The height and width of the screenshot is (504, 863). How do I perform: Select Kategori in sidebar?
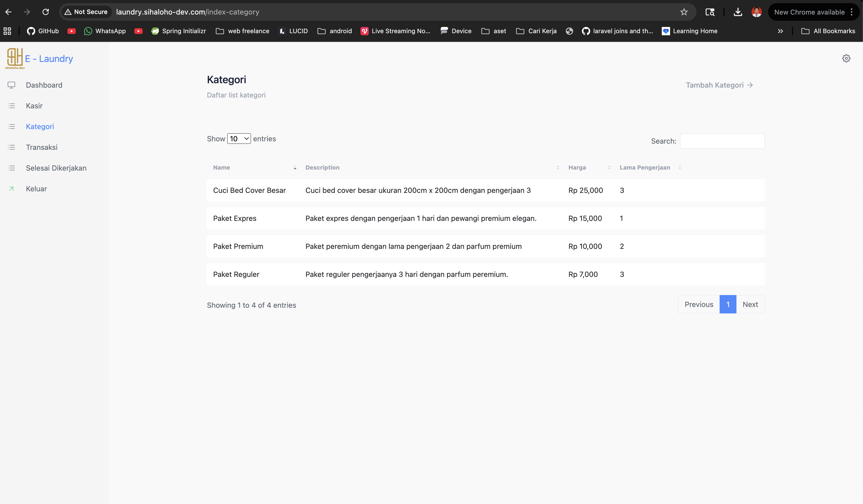pos(40,127)
